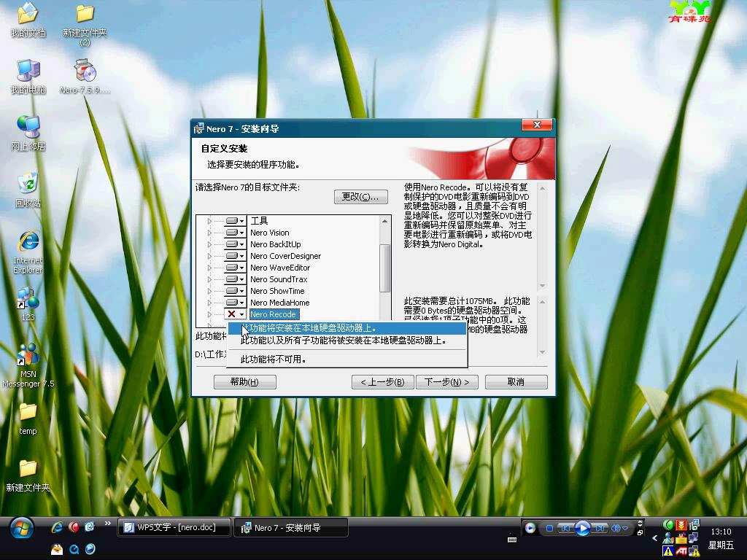
Task: Select the 123 shortcut icon on desktop
Action: click(28, 304)
